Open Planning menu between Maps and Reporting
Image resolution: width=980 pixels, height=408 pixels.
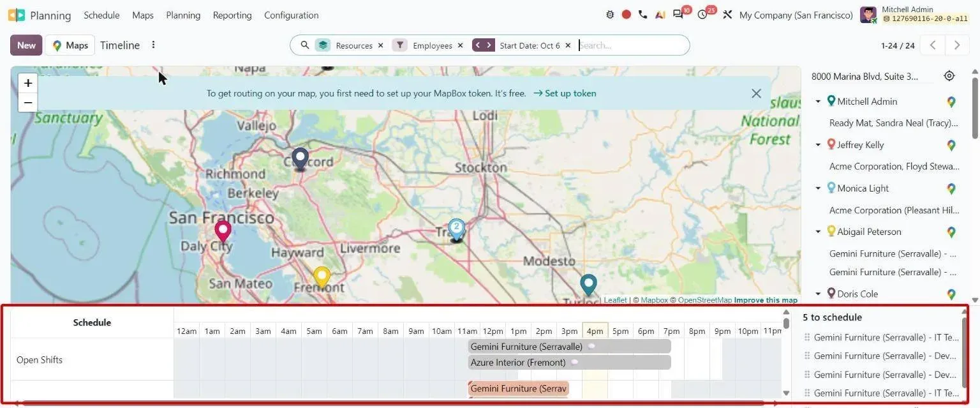point(183,15)
